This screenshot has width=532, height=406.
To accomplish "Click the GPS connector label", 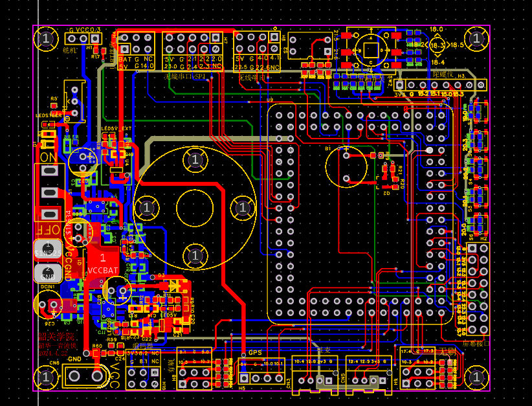I will [x=255, y=353].
